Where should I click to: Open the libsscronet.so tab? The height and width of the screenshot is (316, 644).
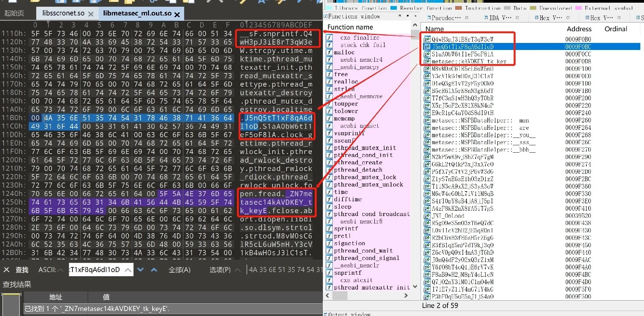pos(63,13)
